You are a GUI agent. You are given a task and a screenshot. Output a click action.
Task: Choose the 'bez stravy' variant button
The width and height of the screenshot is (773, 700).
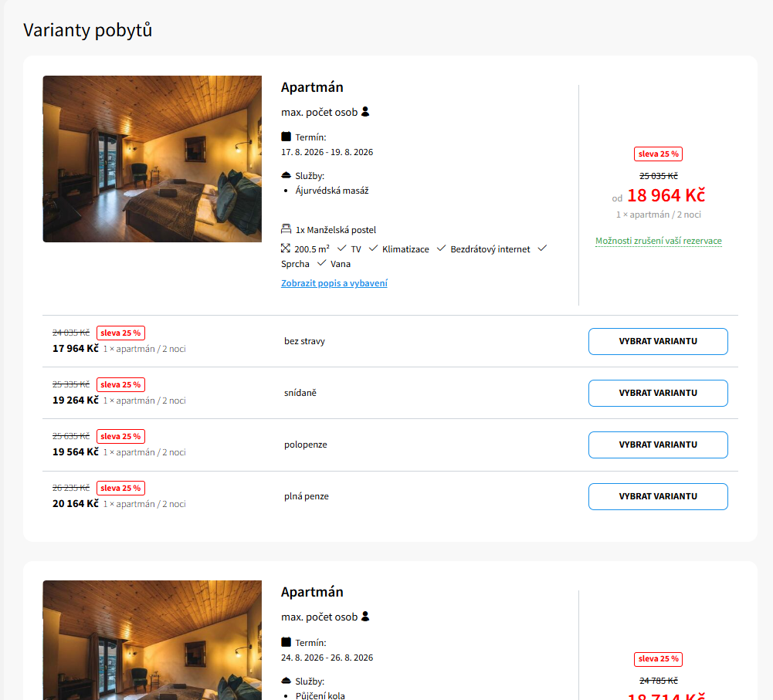pos(658,341)
